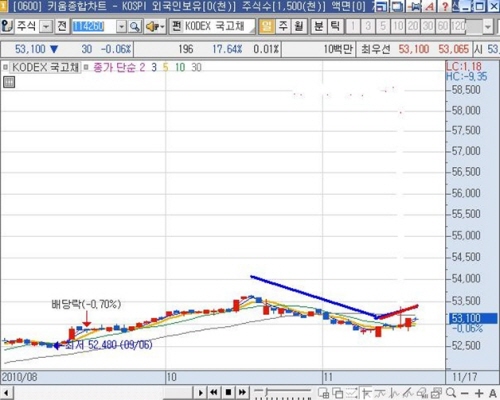Select the minute (분) chart period
Image resolution: width=500 pixels, height=400 pixels.
click(x=319, y=26)
